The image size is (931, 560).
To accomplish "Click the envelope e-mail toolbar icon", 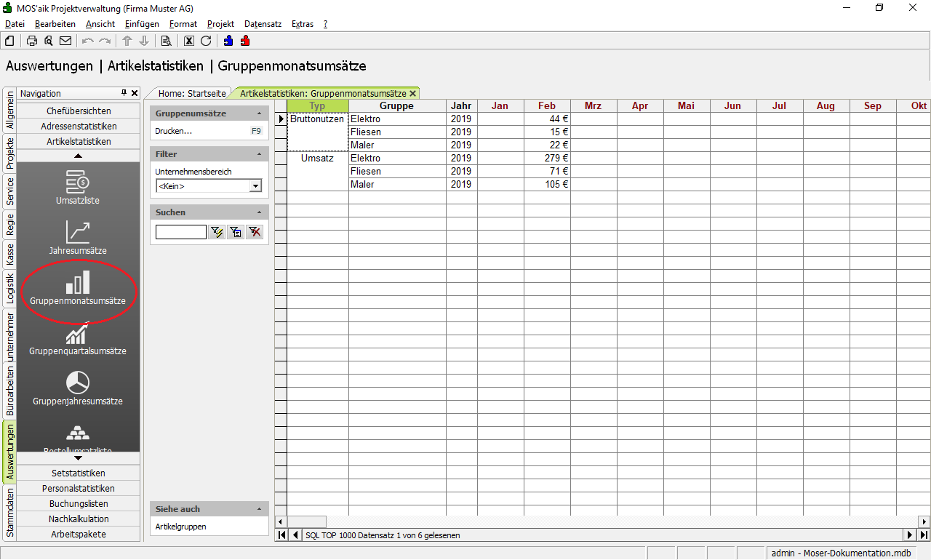I will [x=65, y=41].
